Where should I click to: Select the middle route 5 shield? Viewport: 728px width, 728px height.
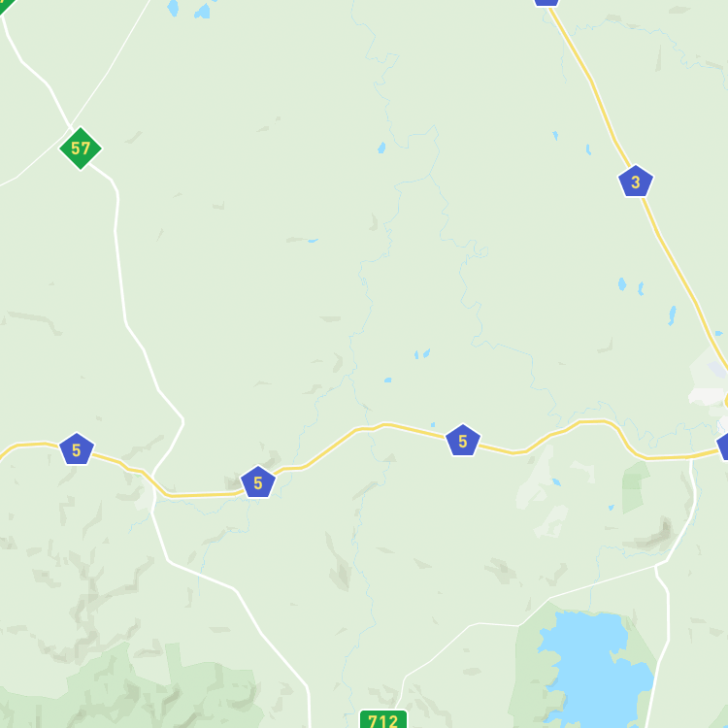(x=258, y=481)
